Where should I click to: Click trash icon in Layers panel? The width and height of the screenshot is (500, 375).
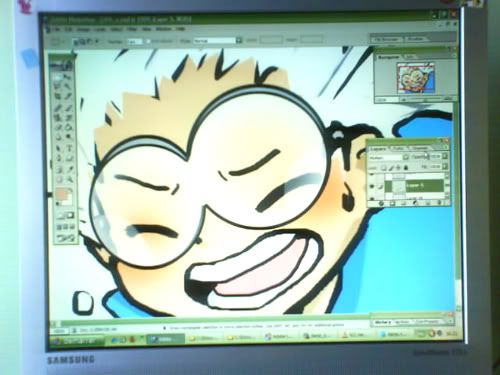(x=439, y=203)
